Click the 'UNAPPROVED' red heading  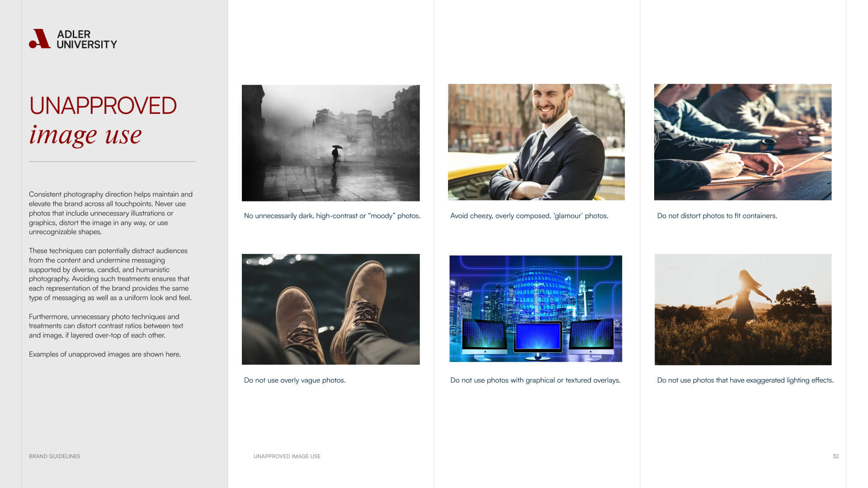coord(103,106)
